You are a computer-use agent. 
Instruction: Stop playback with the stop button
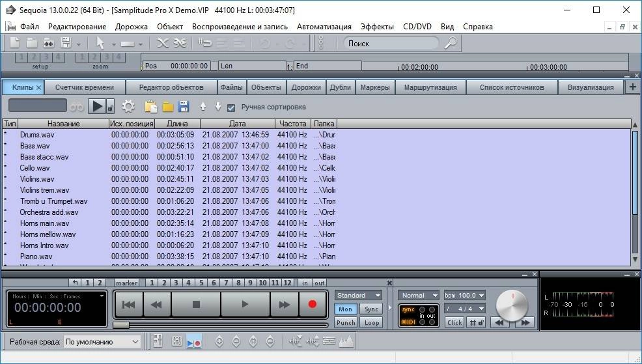196,304
